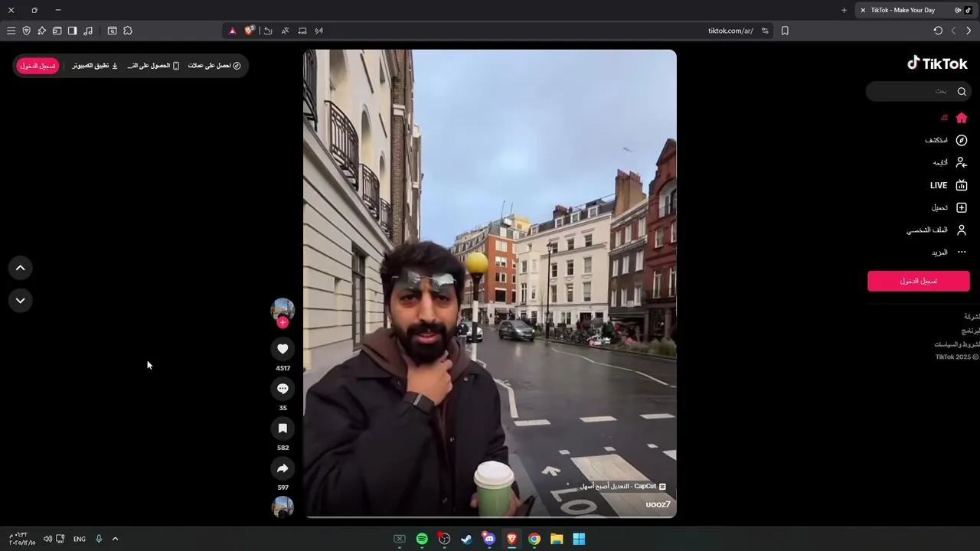Open the Brave Shields lion icon
Image resolution: width=980 pixels, height=551 pixels.
[250, 31]
